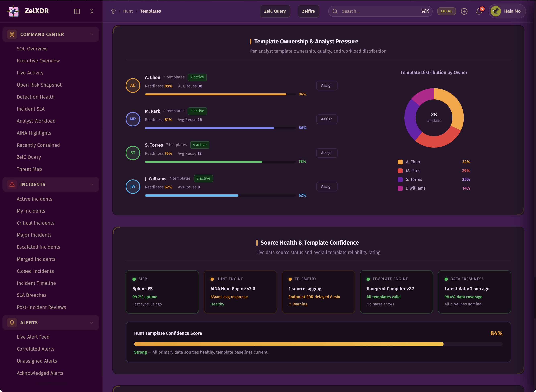
Task: Collapse the Alerts section chevron
Action: point(91,322)
